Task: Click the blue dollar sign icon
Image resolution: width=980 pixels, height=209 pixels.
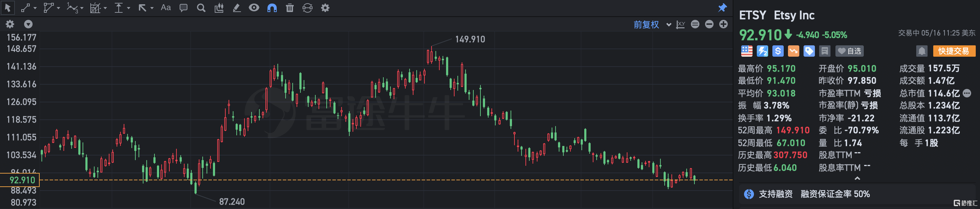Action: [x=778, y=51]
